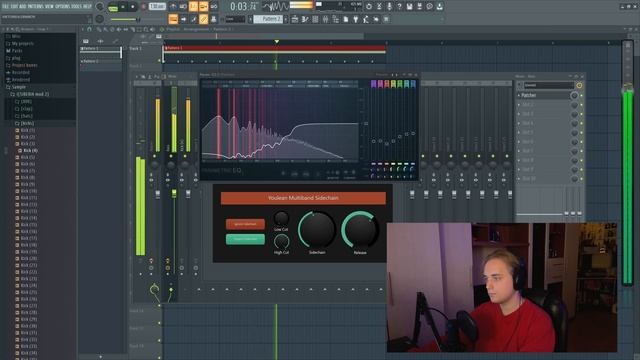640x360 pixels.
Task: Open the Line snap dropdown
Action: [235, 19]
